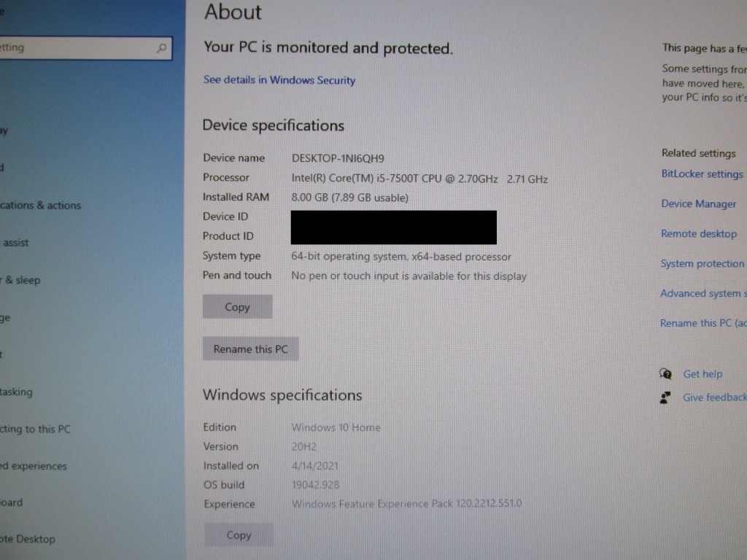Screen dimensions: 747x560
Task: Click the About page title
Action: tap(233, 12)
